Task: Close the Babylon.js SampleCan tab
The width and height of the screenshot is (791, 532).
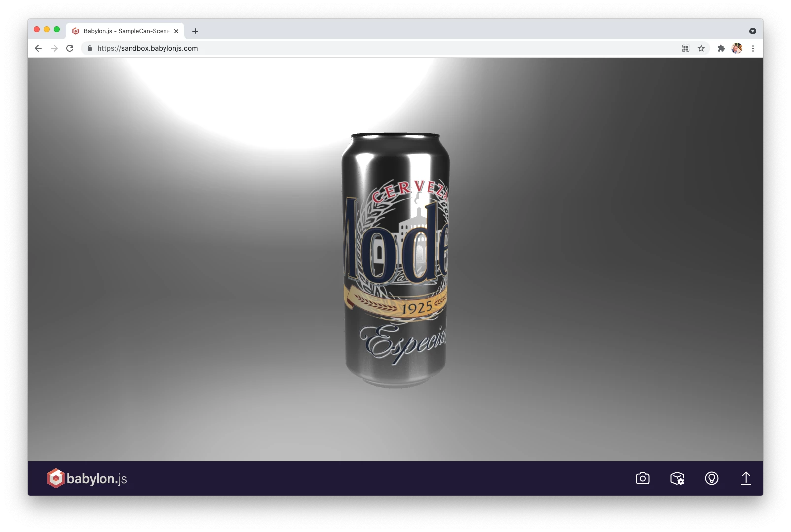Action: [x=176, y=31]
